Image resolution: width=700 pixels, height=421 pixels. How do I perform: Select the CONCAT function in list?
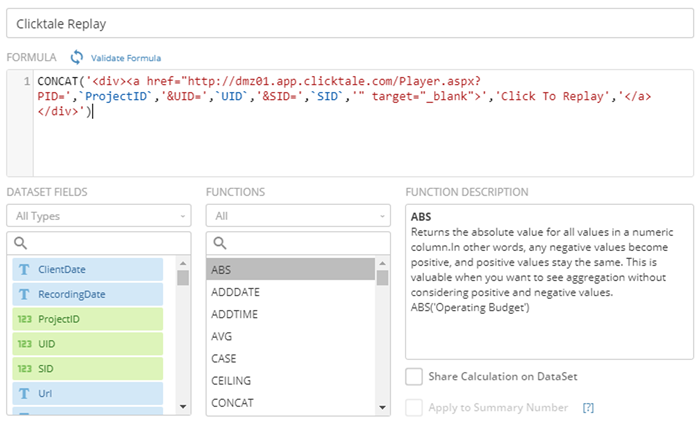[x=231, y=403]
